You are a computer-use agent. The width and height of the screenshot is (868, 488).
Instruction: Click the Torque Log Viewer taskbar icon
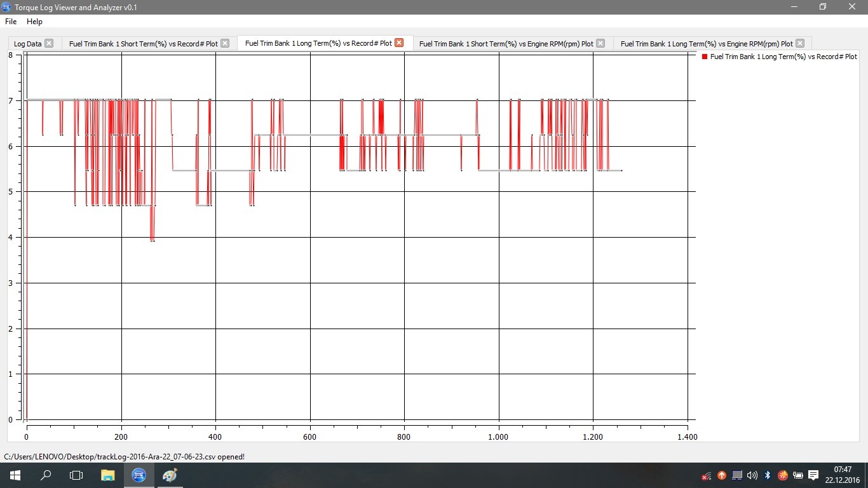tap(139, 475)
